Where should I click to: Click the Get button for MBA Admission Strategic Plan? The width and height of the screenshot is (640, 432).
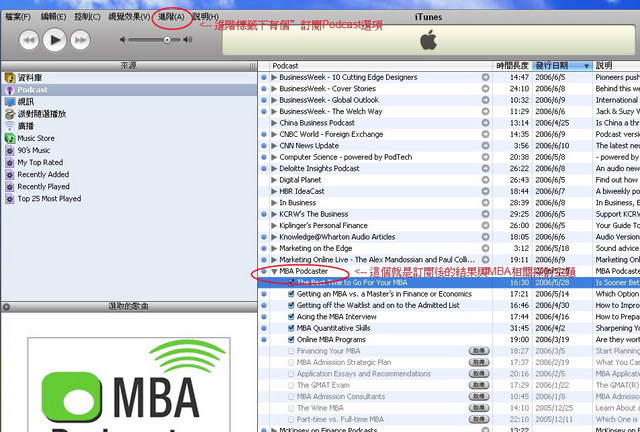click(479, 362)
